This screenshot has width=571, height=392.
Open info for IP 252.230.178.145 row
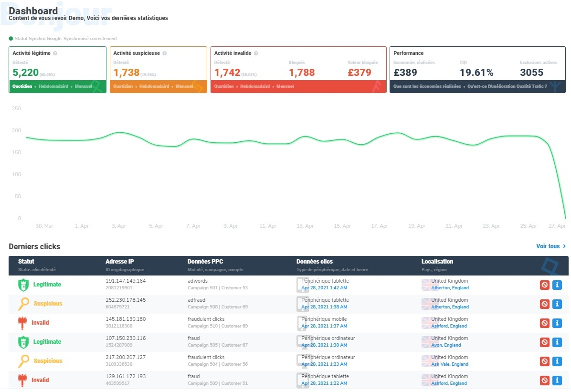click(x=557, y=304)
